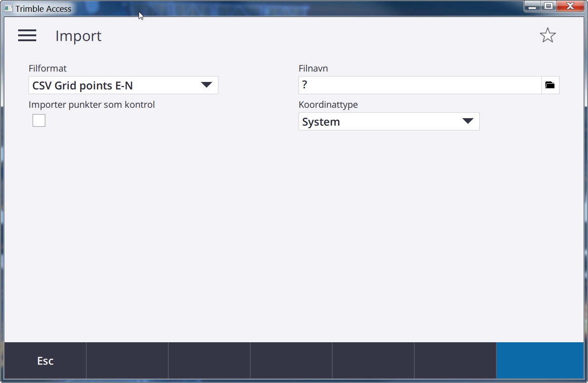Image resolution: width=588 pixels, height=383 pixels.
Task: Click the Importer punkter som kontrol label
Action: point(92,105)
